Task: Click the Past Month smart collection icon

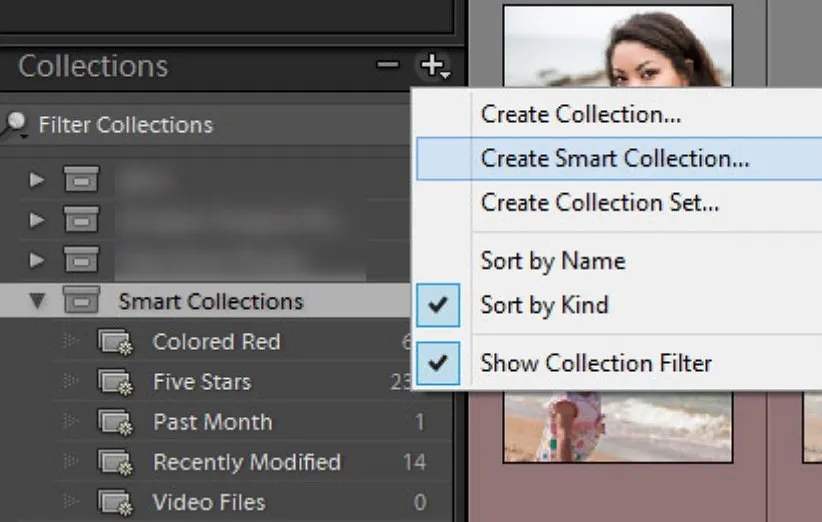Action: [115, 422]
